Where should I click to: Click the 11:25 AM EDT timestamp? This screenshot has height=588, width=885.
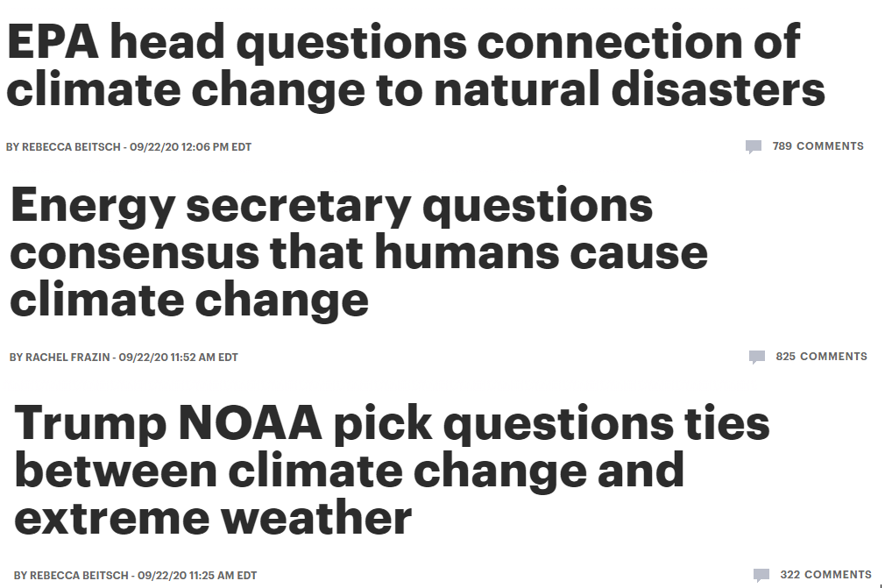tap(223, 576)
